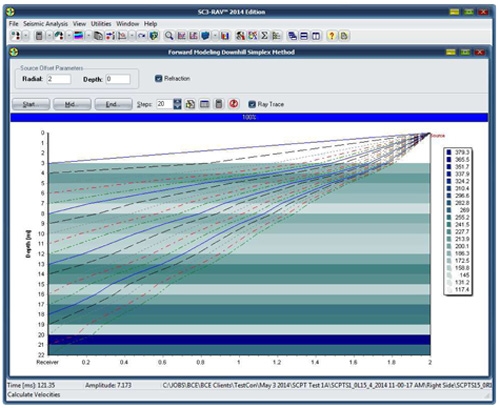Open the Seismic Analysis menu
The width and height of the screenshot is (500, 408).
tap(45, 24)
